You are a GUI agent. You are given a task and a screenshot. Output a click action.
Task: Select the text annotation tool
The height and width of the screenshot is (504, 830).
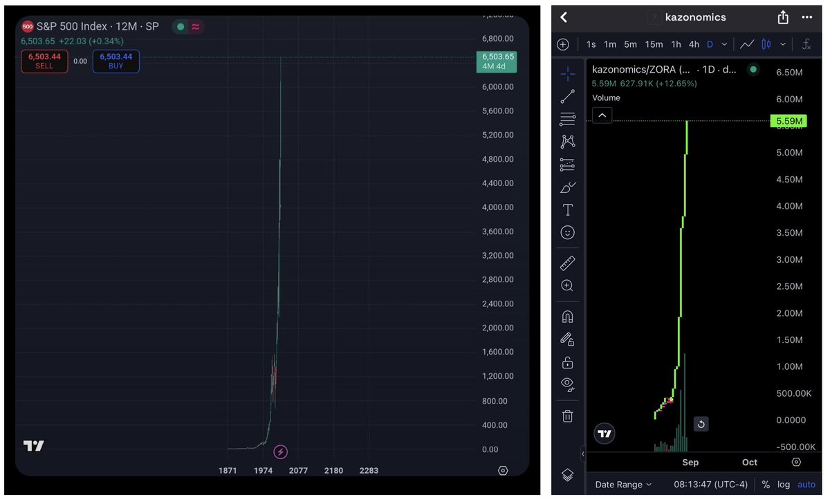pos(567,209)
